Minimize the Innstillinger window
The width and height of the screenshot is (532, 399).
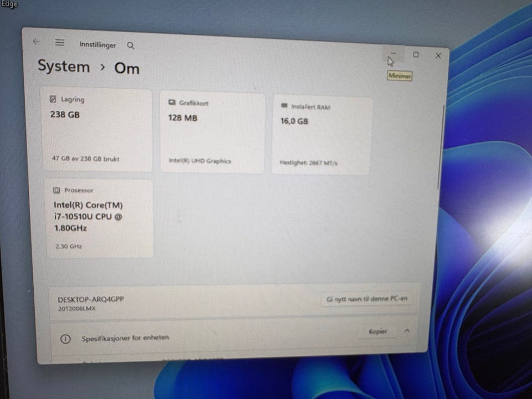click(393, 53)
